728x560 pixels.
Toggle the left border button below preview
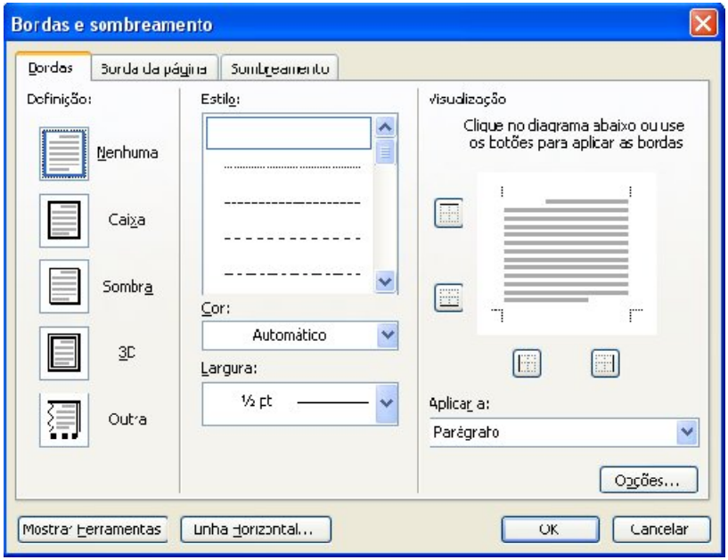527,361
